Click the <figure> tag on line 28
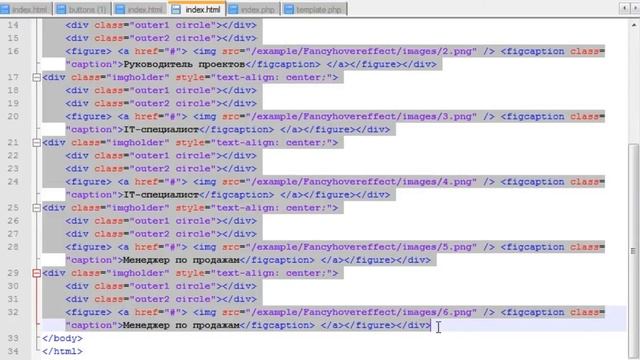 click(x=88, y=247)
